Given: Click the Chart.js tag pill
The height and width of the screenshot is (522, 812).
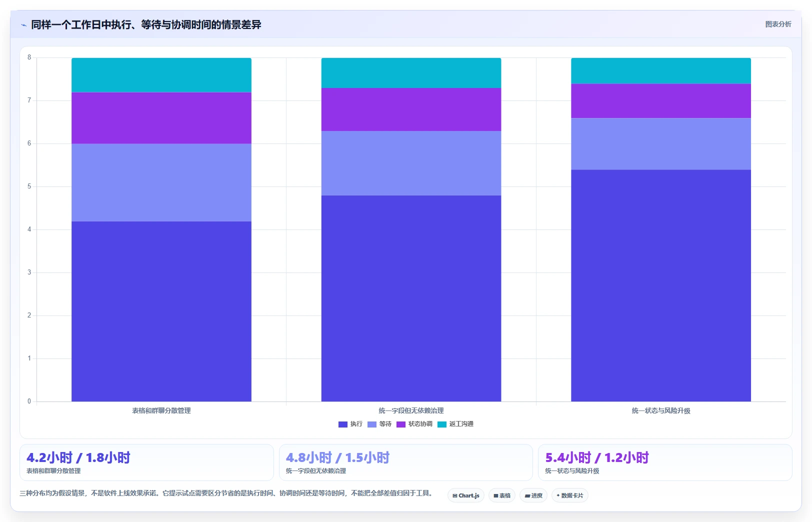Looking at the screenshot, I should 466,495.
